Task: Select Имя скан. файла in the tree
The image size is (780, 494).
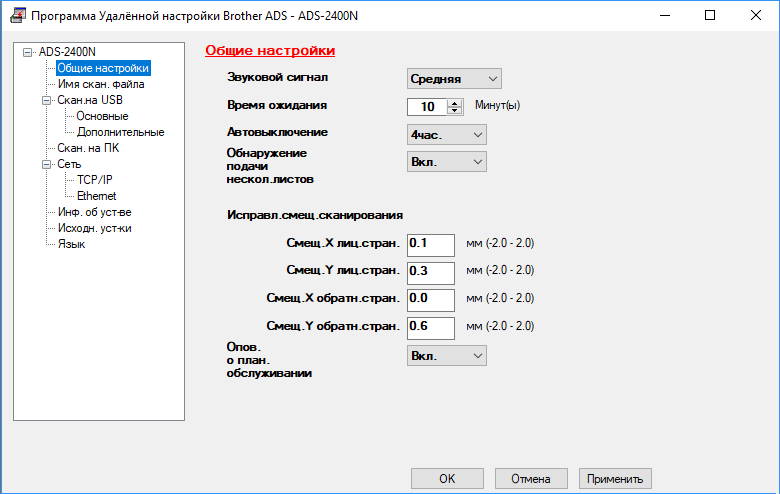Action: click(101, 84)
